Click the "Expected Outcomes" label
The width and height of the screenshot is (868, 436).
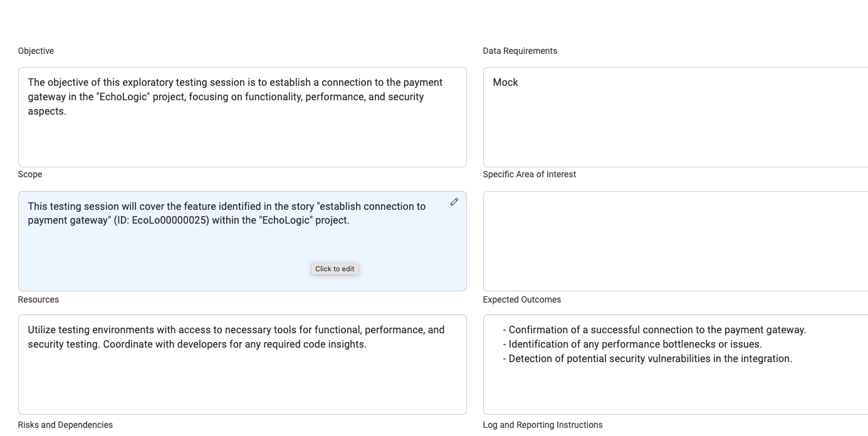click(522, 299)
